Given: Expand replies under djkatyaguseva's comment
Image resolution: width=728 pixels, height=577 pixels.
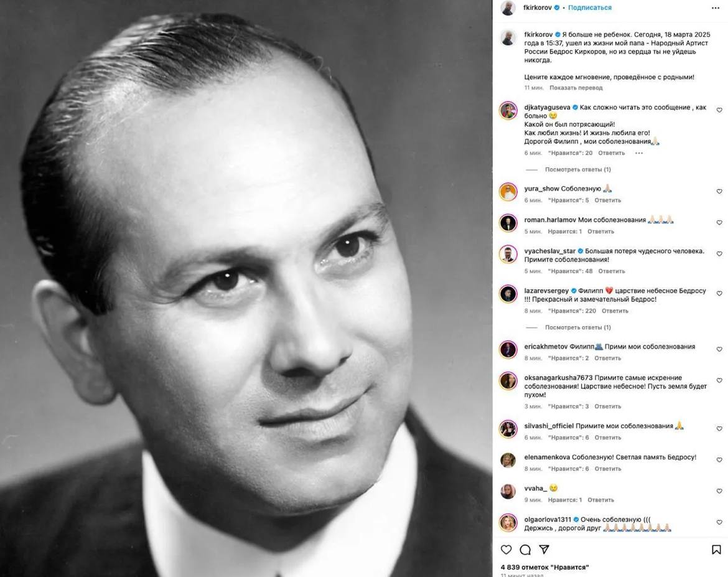Looking at the screenshot, I should [577, 169].
